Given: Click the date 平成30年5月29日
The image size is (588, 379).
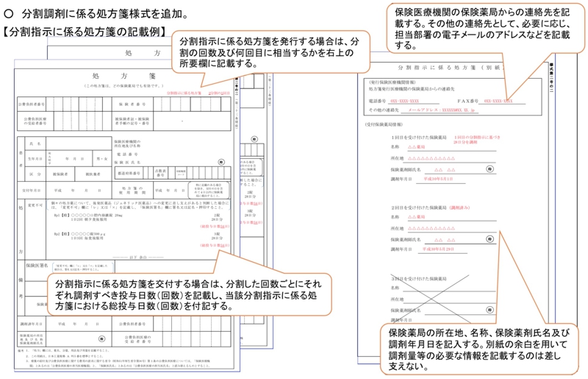Looking at the screenshot, I should click(x=438, y=249).
